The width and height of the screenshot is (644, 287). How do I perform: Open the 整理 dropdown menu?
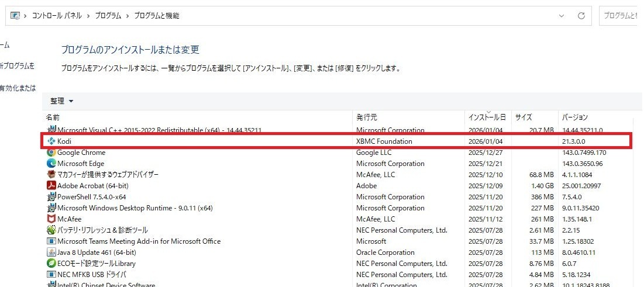click(x=62, y=101)
